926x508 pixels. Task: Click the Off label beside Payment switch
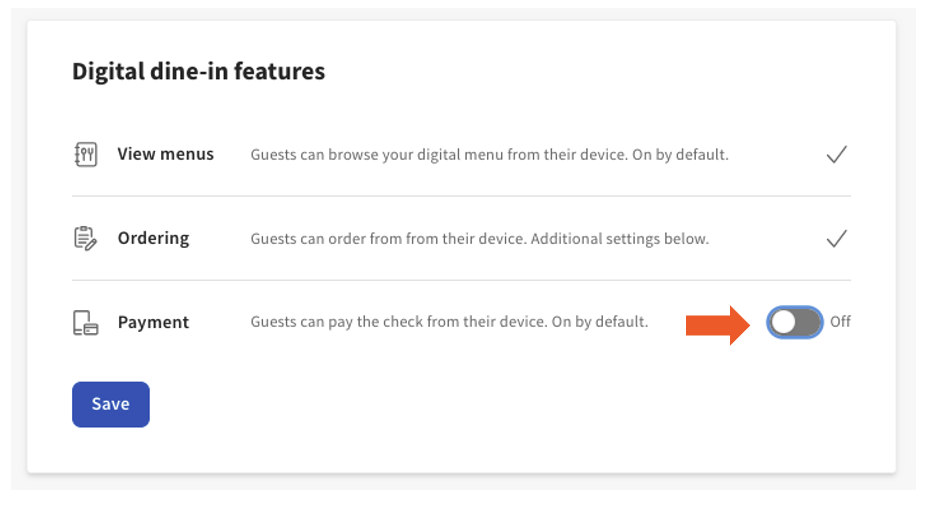click(x=840, y=322)
